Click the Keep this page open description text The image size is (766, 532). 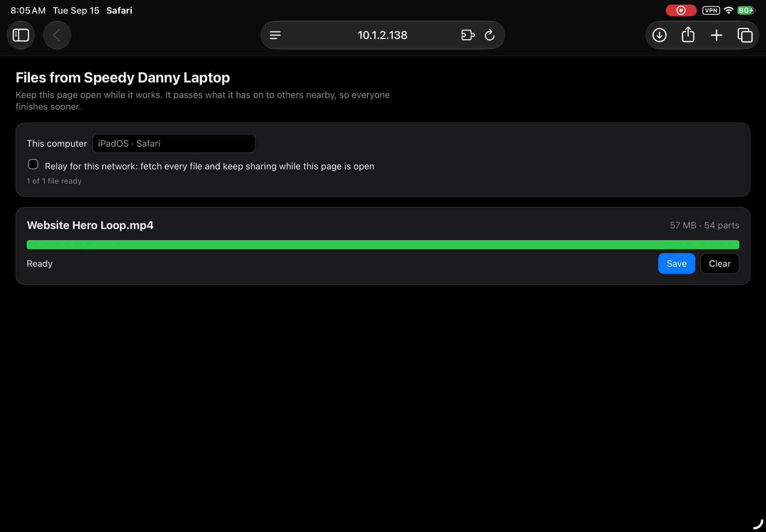tap(203, 100)
